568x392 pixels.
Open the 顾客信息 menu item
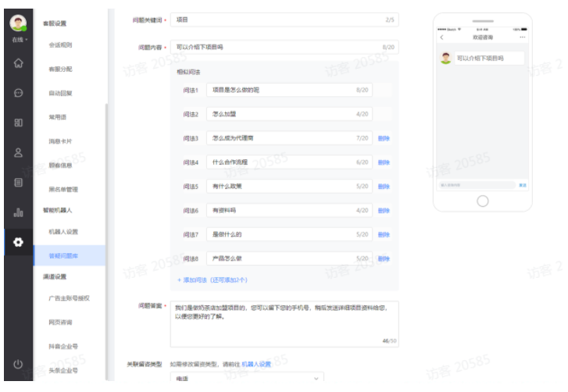point(60,166)
